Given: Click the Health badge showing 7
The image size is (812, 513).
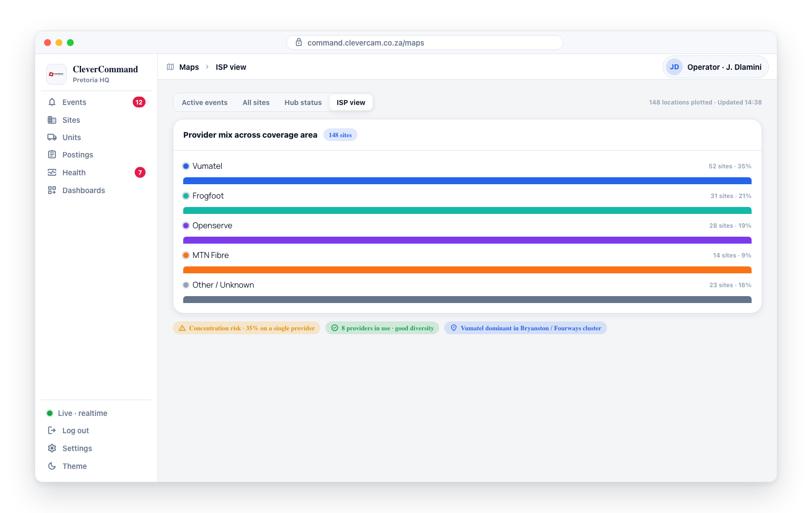Looking at the screenshot, I should tap(140, 172).
